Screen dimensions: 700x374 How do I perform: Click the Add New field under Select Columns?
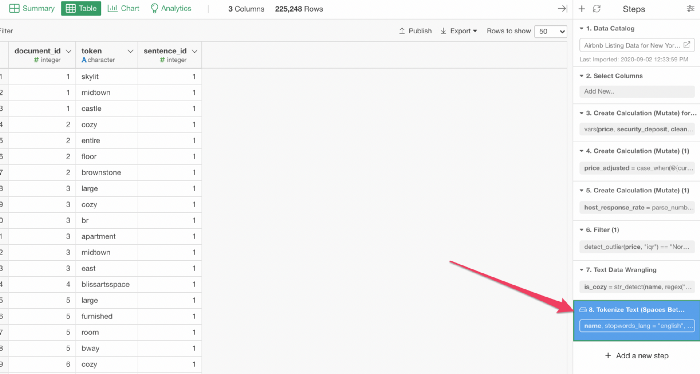coord(637,91)
